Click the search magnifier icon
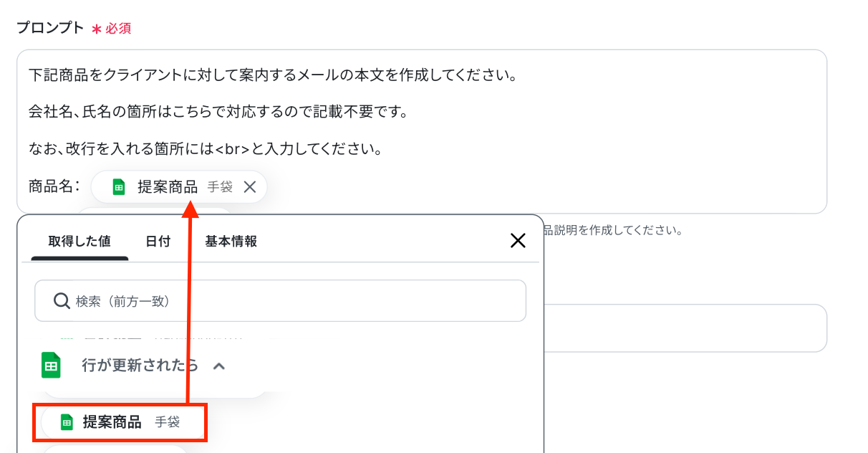868x453 pixels. 62,301
